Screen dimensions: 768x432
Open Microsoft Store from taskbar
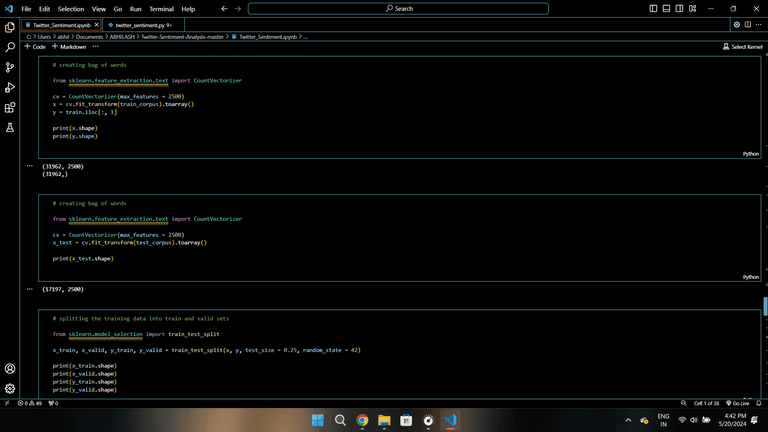coord(406,420)
